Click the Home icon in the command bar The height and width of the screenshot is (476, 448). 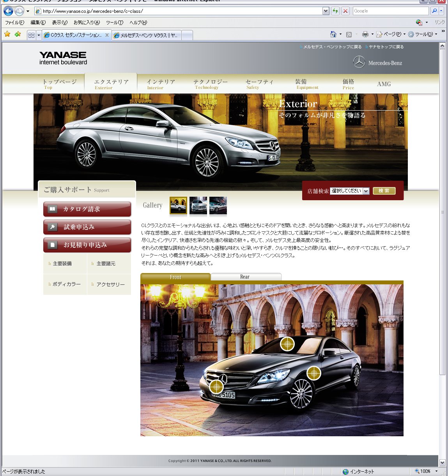pyautogui.click(x=333, y=34)
